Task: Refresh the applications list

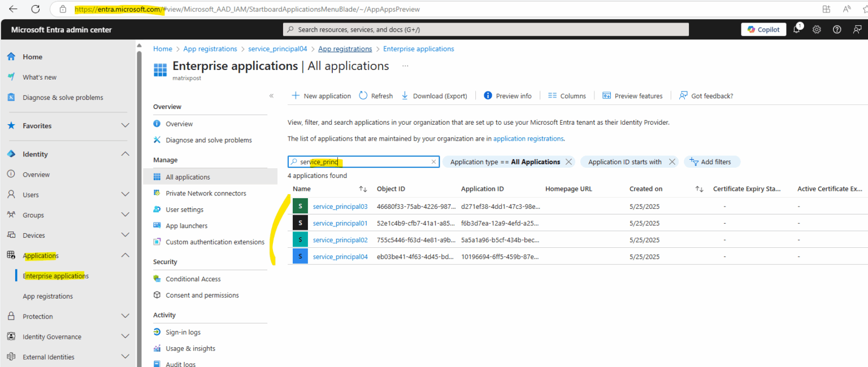Action: (x=375, y=95)
